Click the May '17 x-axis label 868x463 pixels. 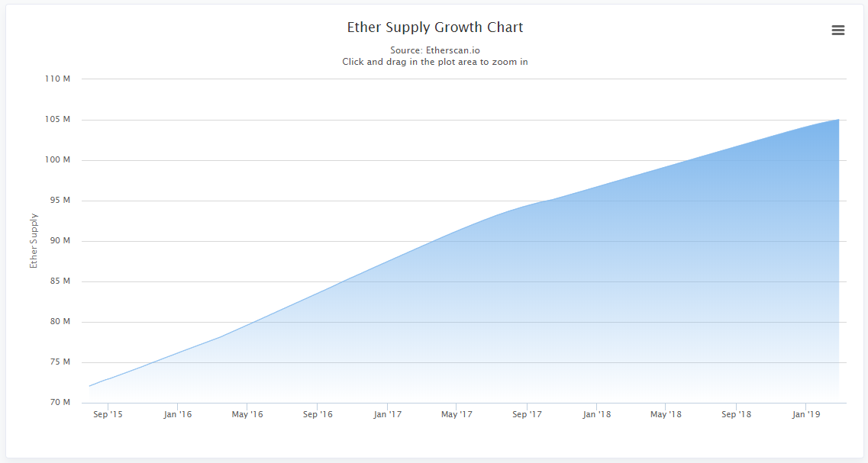(x=457, y=414)
